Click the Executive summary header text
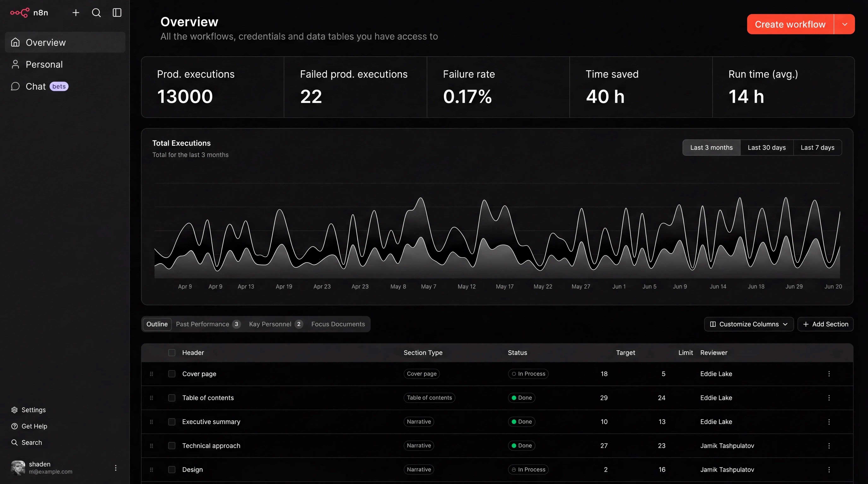Screen dimensions: 868x484 [211, 422]
